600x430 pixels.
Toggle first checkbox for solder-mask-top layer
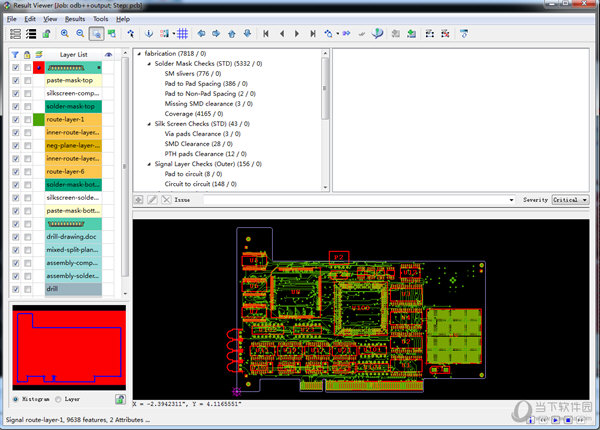pyautogui.click(x=15, y=106)
